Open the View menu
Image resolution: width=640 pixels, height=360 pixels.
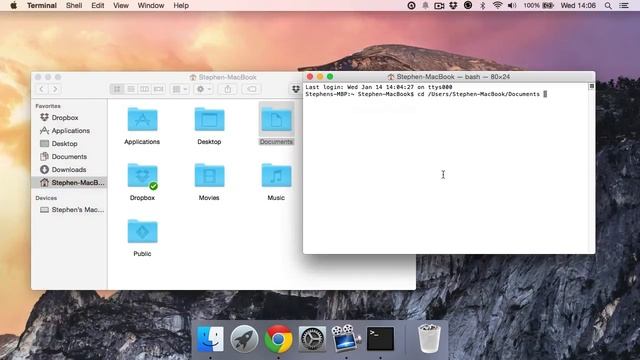[121, 5]
